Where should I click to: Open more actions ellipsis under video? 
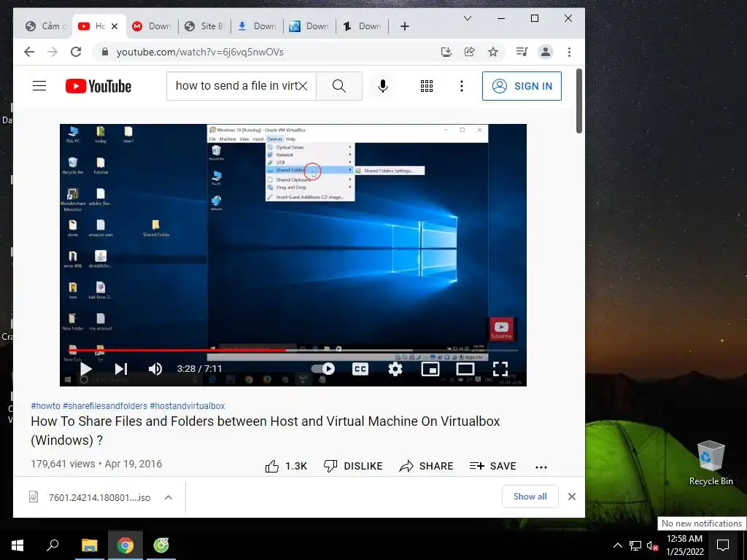point(541,467)
